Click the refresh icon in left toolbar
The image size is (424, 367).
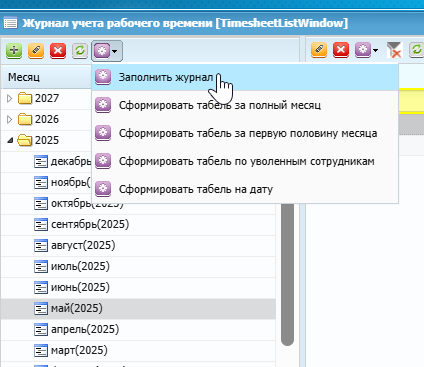pos(80,51)
